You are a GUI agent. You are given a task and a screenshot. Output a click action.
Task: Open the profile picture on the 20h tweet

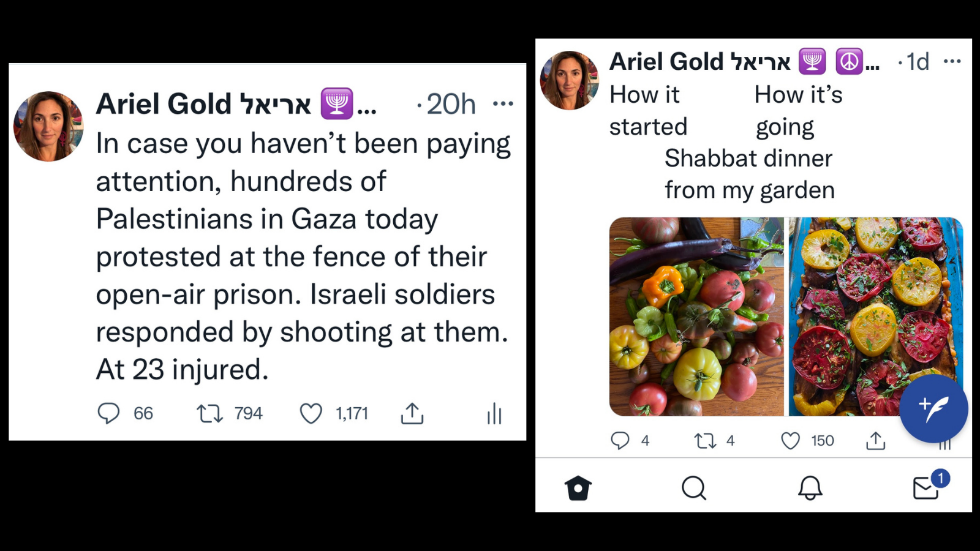(48, 126)
